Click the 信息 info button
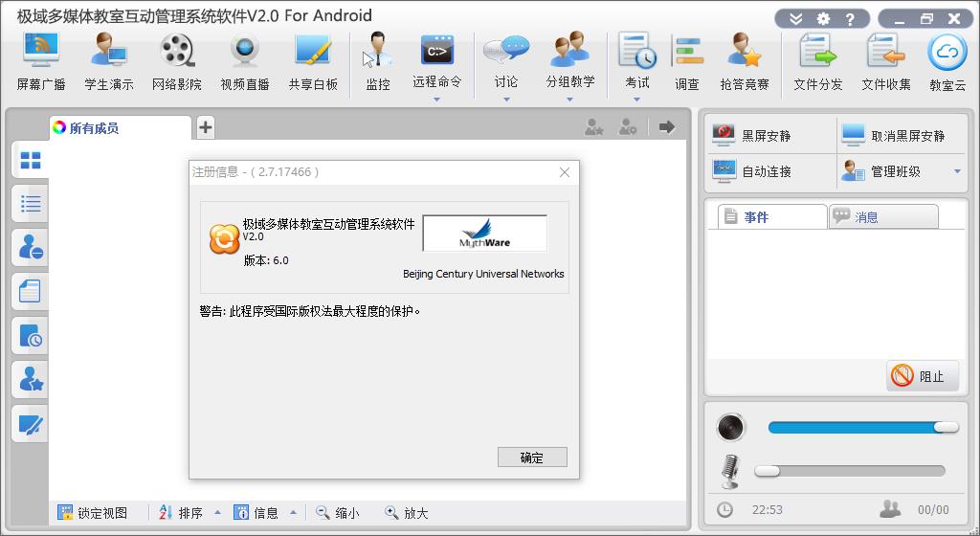 tap(256, 513)
